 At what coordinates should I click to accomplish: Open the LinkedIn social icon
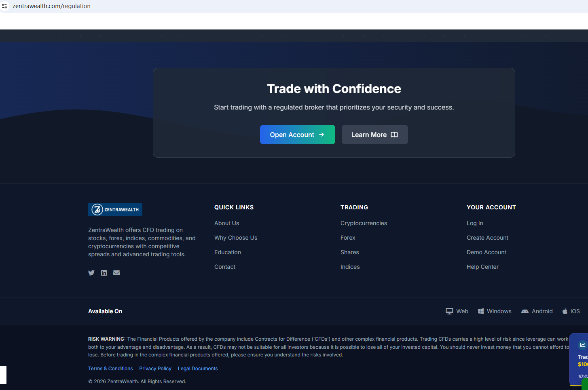click(x=104, y=273)
